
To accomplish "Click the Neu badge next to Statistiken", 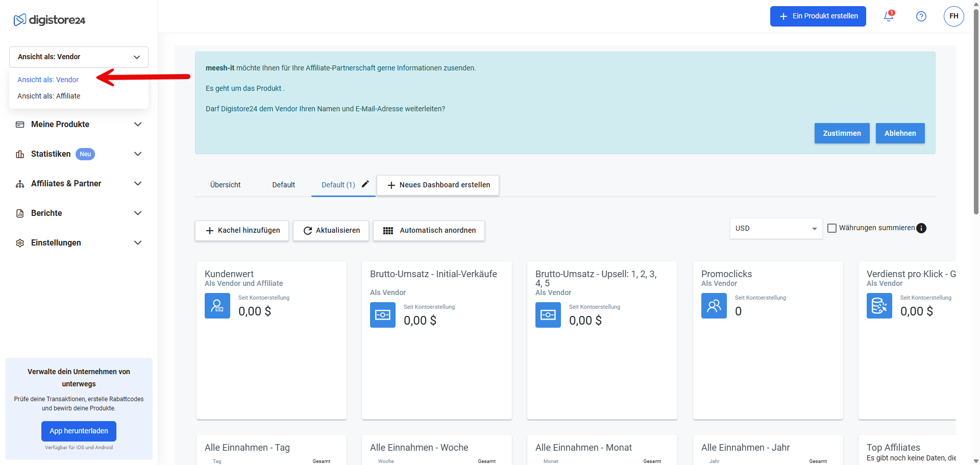I will pos(85,154).
